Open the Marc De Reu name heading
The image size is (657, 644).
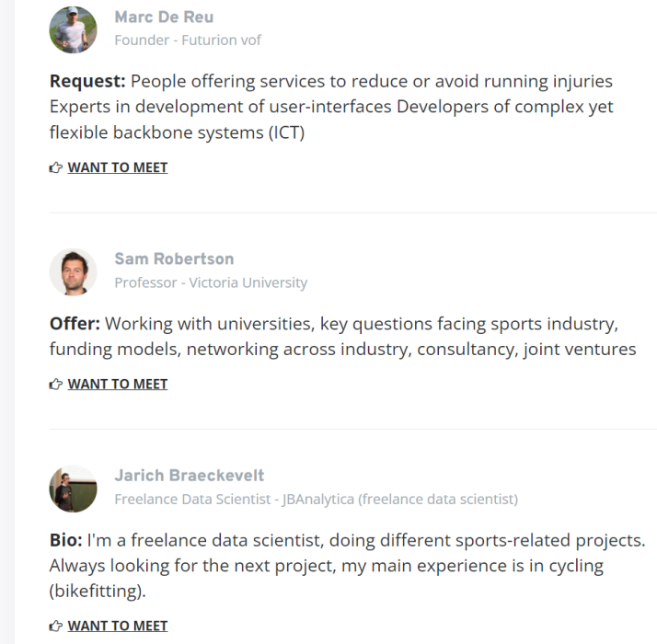pos(164,17)
